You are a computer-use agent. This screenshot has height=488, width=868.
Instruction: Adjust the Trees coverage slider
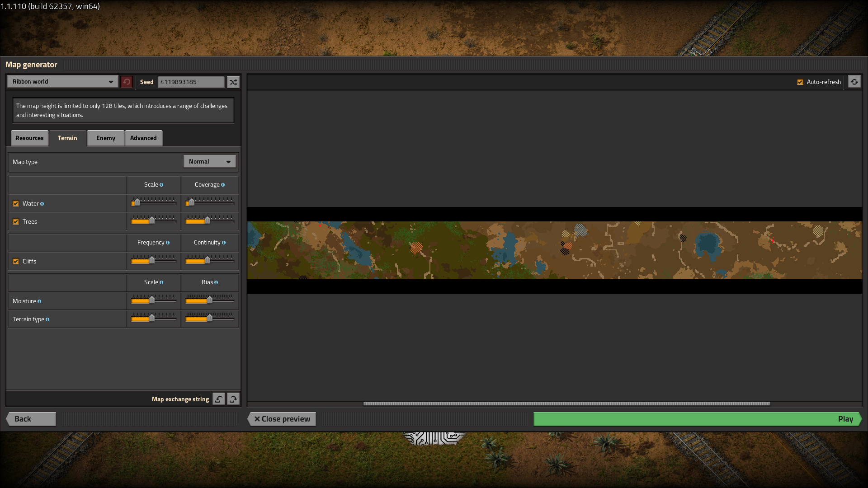click(210, 221)
